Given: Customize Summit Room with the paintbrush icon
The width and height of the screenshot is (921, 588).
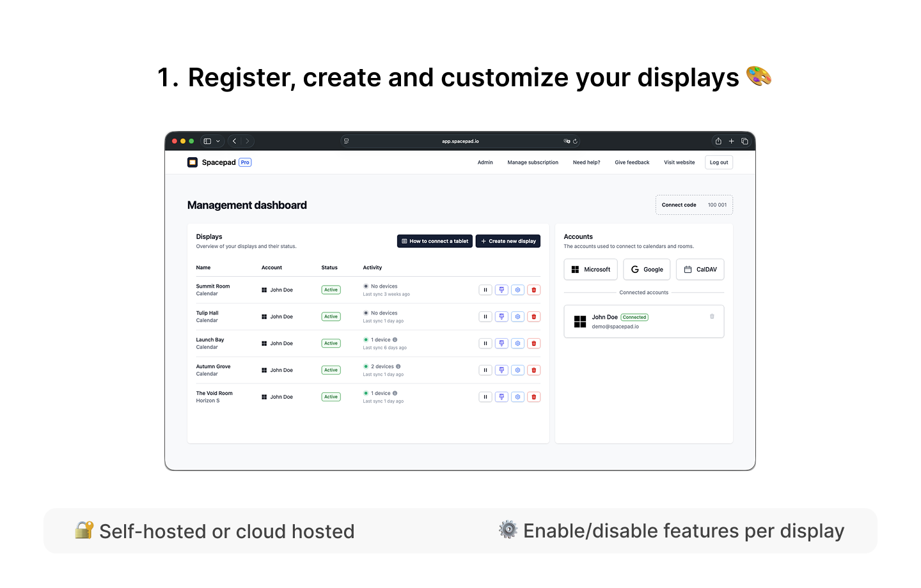Looking at the screenshot, I should pos(501,290).
